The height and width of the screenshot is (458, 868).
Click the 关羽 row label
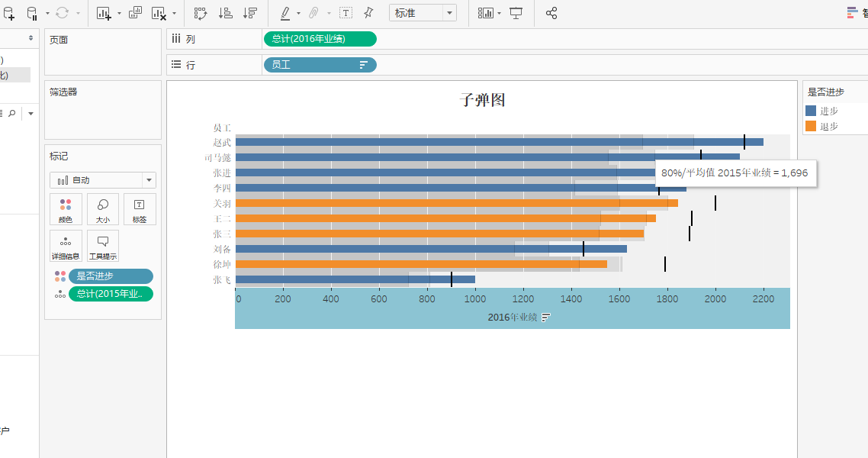[x=222, y=203]
